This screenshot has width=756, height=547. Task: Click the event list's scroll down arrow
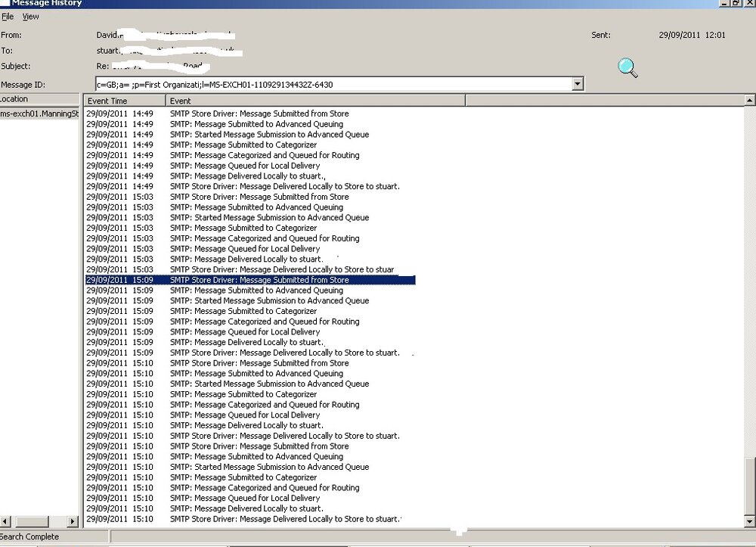point(750,521)
